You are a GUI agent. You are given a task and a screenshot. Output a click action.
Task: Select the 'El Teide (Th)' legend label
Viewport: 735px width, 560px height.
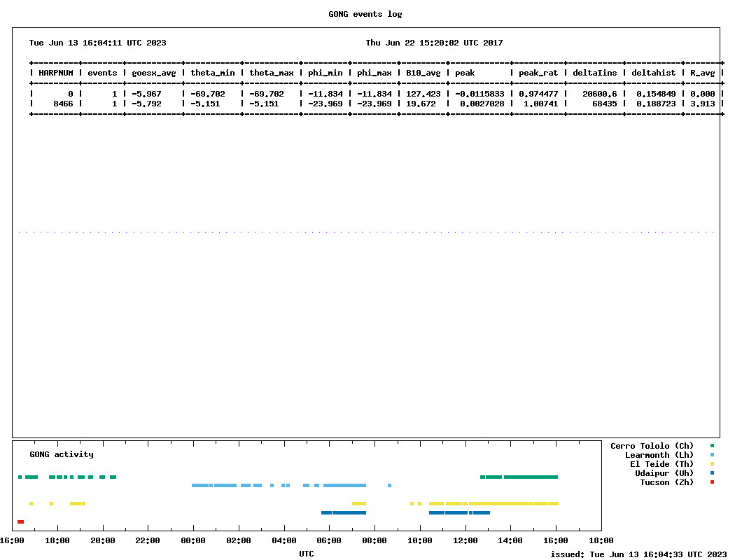(661, 464)
